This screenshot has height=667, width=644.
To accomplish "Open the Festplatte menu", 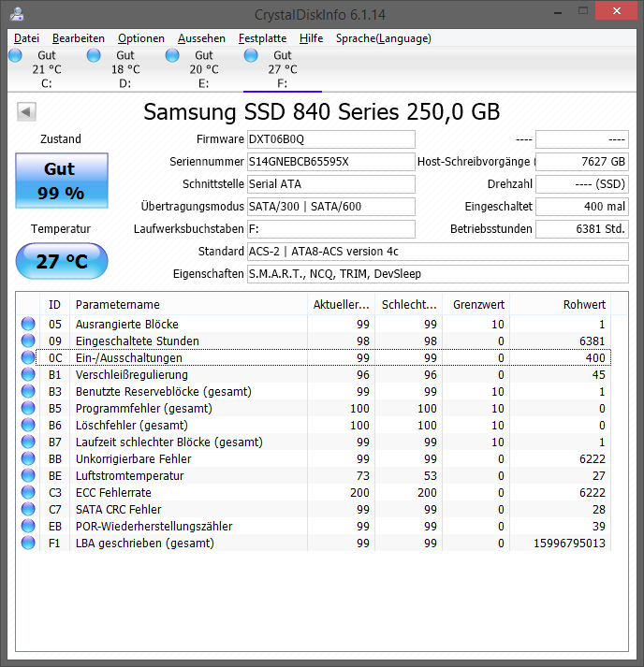I will tap(262, 38).
